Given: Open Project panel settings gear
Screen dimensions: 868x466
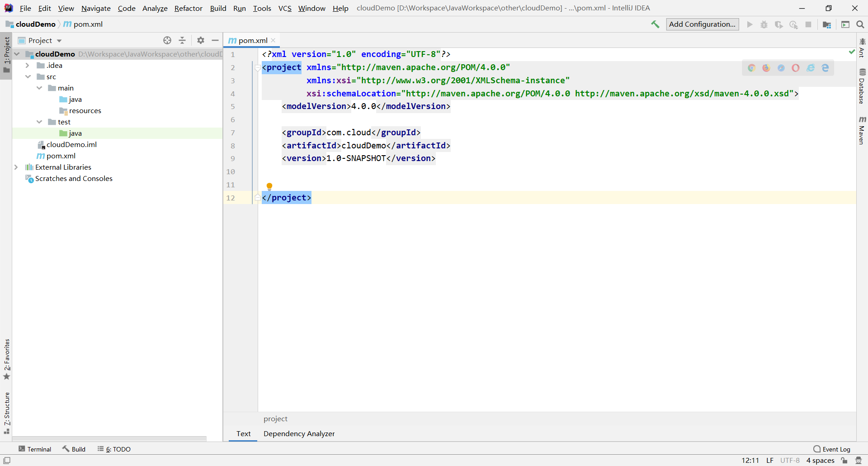Looking at the screenshot, I should (201, 40).
